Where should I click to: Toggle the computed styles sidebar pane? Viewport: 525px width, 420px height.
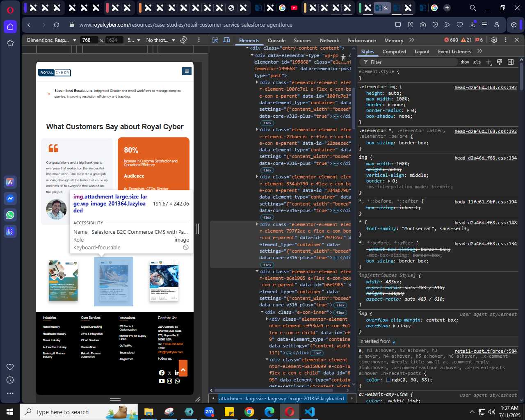(511, 62)
